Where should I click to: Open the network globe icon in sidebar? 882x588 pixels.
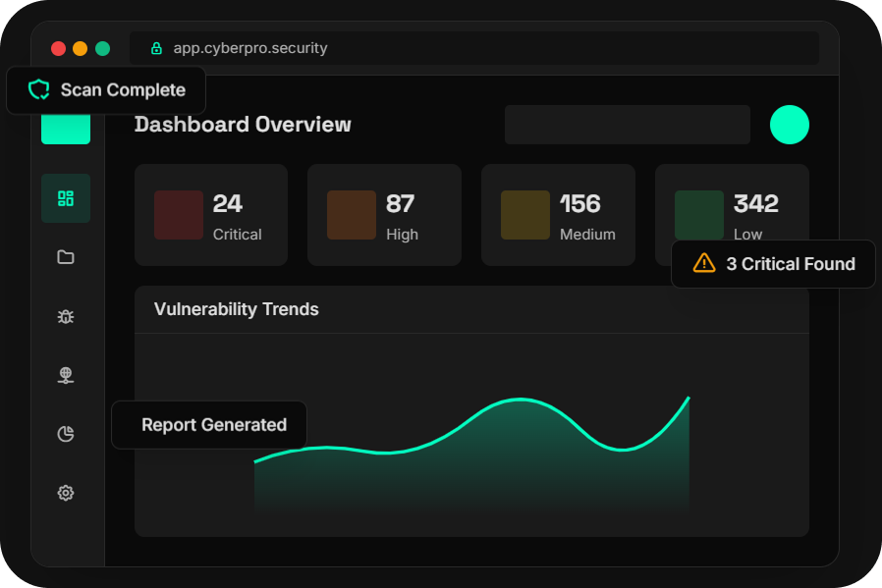coord(66,375)
